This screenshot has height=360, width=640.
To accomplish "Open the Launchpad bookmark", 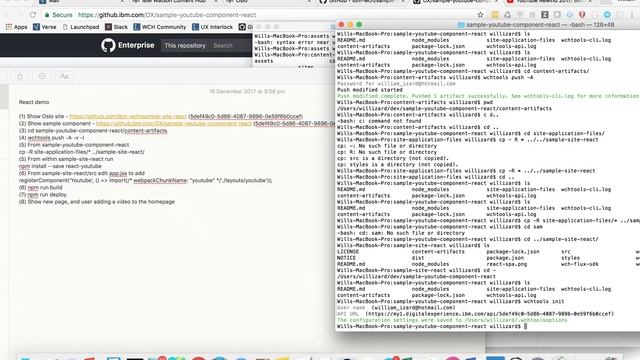I will 81,27.
